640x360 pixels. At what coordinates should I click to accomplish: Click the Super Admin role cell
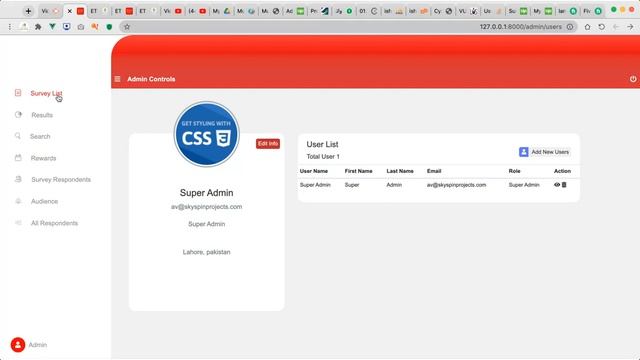pyautogui.click(x=524, y=185)
